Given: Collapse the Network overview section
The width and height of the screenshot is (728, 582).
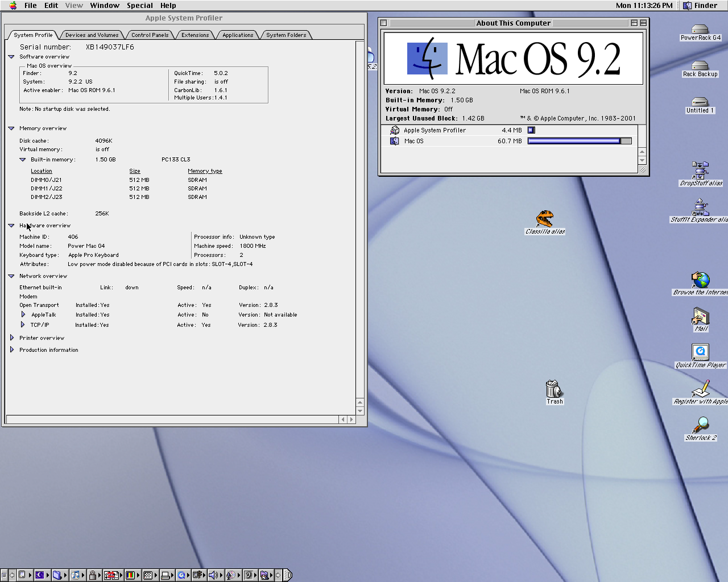Looking at the screenshot, I should click(x=11, y=276).
